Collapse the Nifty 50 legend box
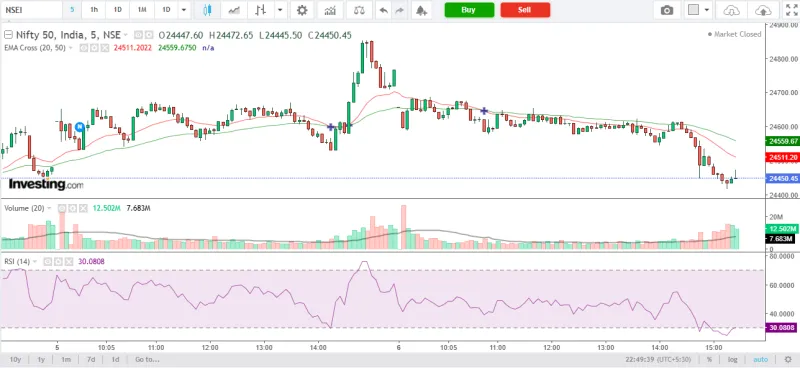This screenshot has height=368, width=800. tap(8, 35)
